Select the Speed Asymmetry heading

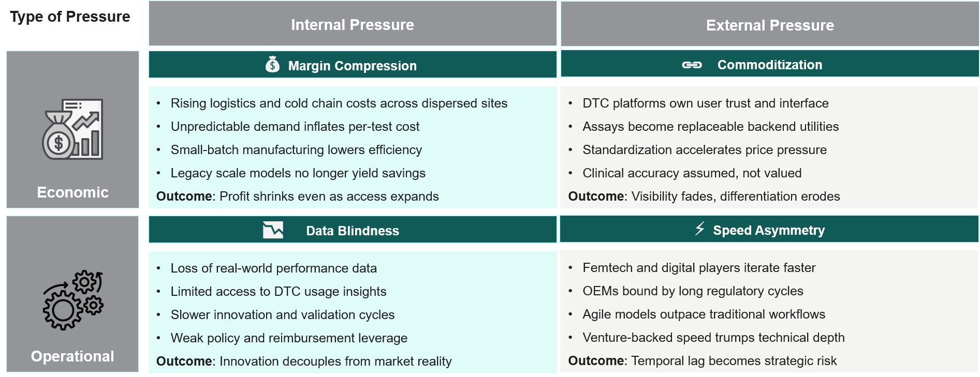pos(768,230)
